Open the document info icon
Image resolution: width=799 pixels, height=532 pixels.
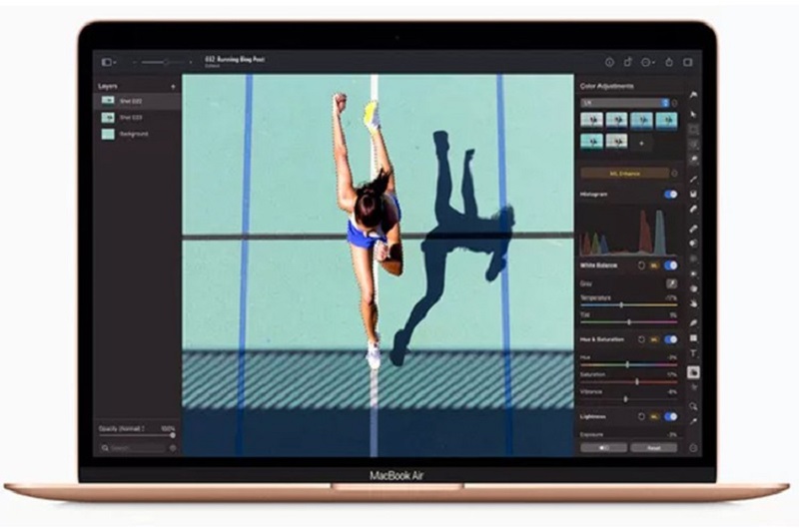pos(609,62)
